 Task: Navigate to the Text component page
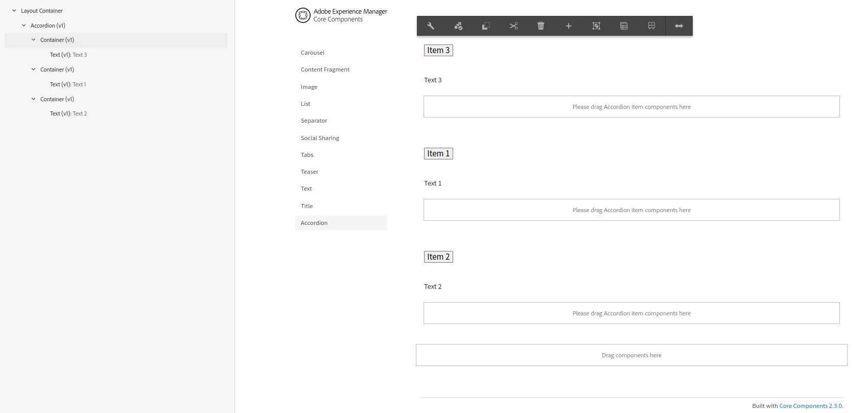click(x=307, y=189)
